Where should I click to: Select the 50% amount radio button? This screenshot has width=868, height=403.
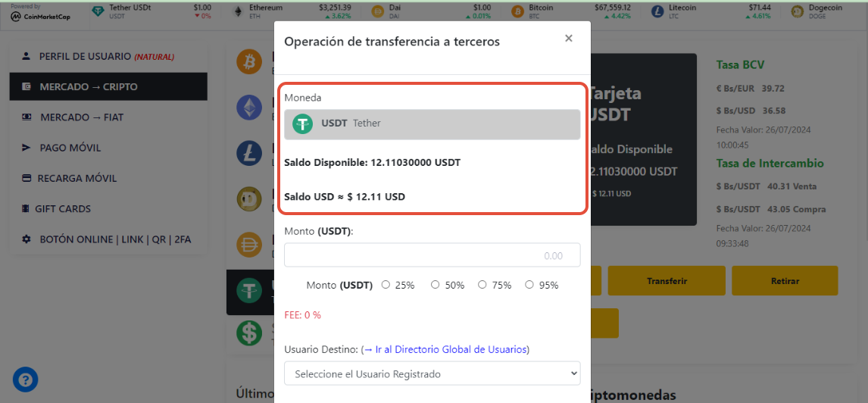(x=435, y=285)
